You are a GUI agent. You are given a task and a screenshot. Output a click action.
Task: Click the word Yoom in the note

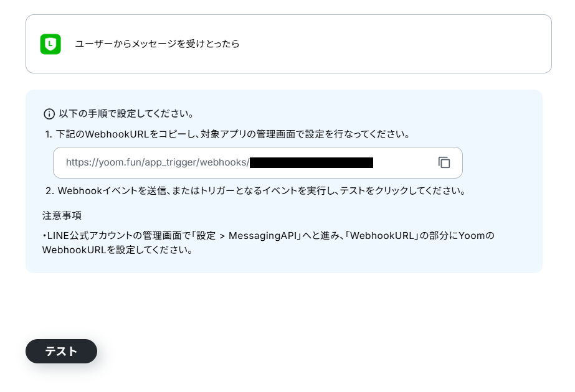coord(472,235)
